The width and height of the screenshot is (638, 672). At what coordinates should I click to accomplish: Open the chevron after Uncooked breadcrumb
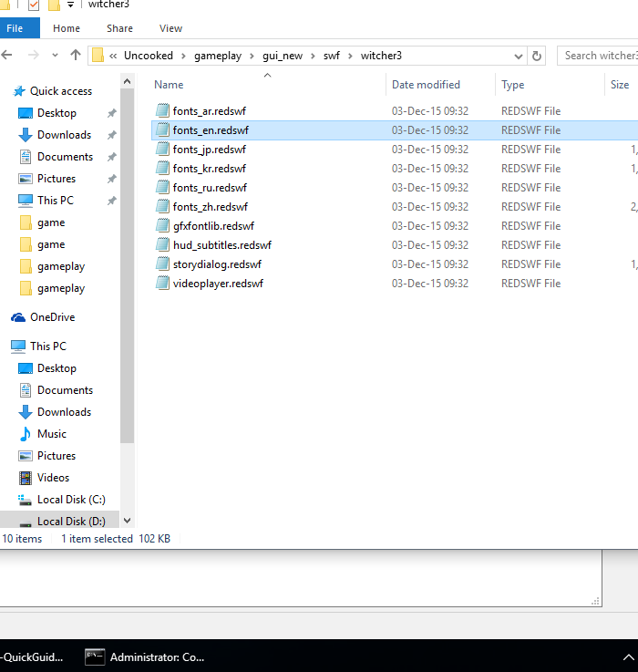(183, 57)
